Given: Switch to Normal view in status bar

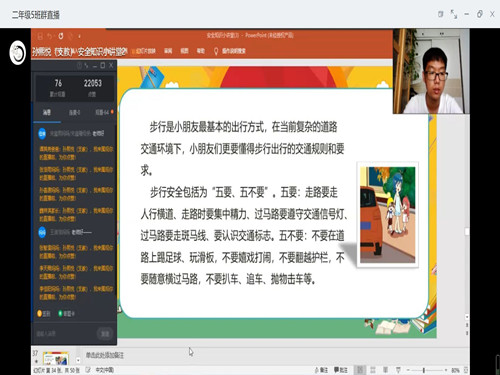Looking at the screenshot, I should [x=360, y=370].
